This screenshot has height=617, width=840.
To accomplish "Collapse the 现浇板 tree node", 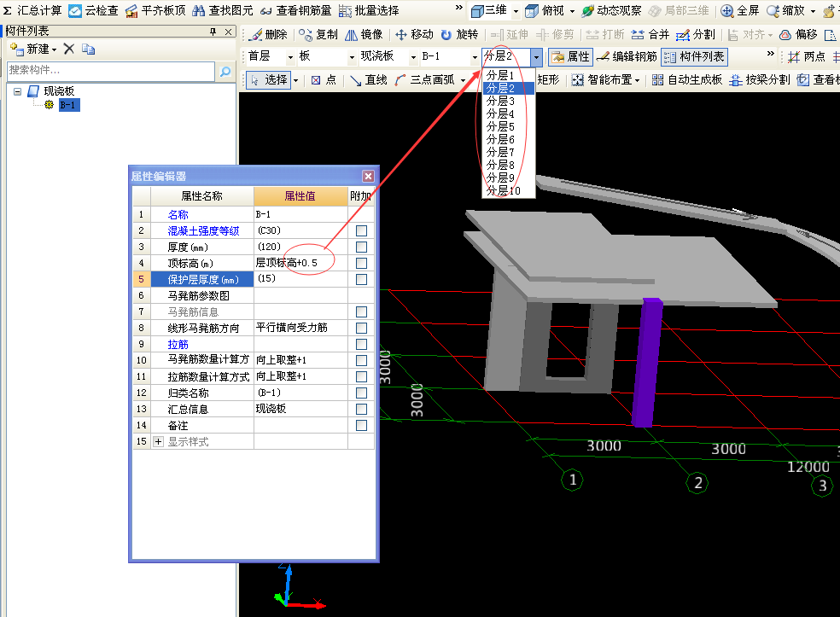I will 18,91.
